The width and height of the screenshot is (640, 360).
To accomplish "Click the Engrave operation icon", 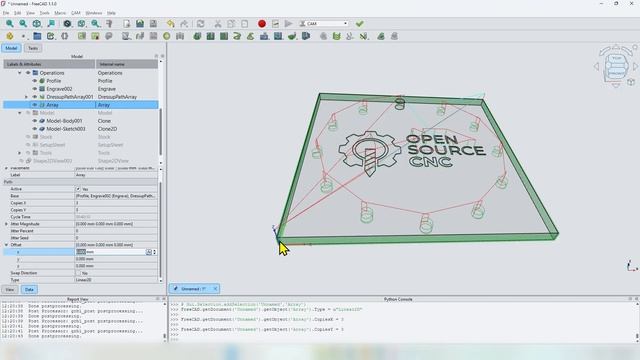I will pos(278,36).
